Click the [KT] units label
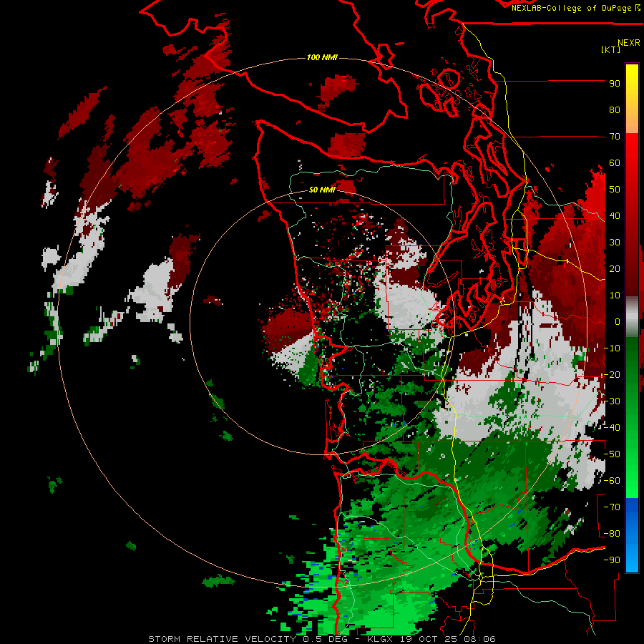Image resolution: width=644 pixels, height=644 pixels. pos(611,49)
